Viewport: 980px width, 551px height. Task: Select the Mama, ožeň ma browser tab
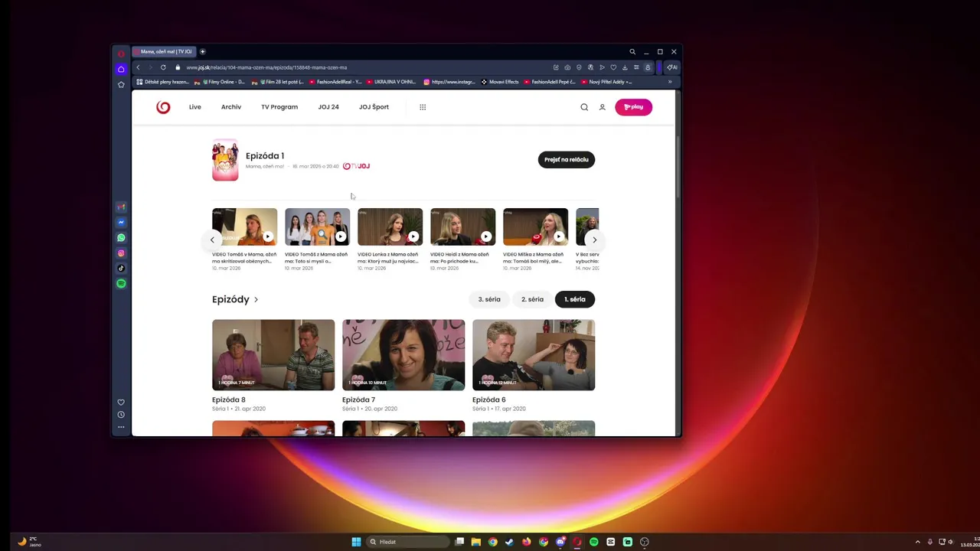pos(164,52)
